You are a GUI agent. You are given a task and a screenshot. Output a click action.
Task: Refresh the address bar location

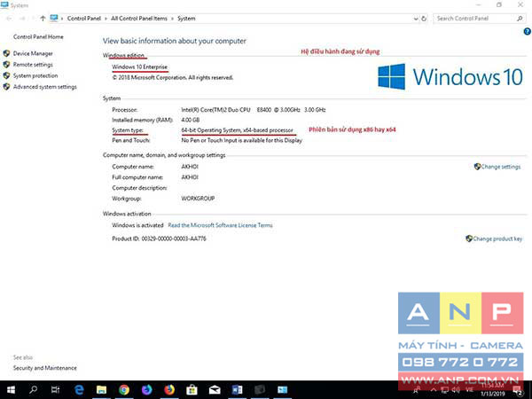point(424,19)
